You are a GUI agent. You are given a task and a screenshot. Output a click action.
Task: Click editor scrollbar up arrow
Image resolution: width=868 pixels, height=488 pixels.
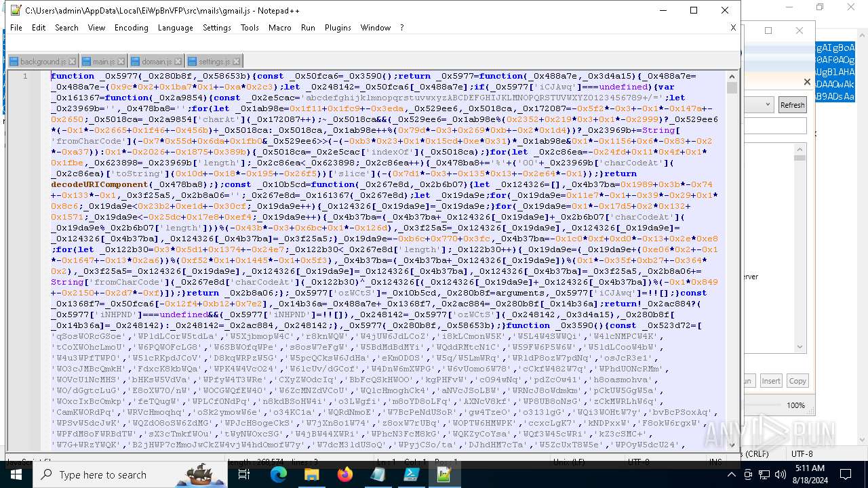click(732, 76)
